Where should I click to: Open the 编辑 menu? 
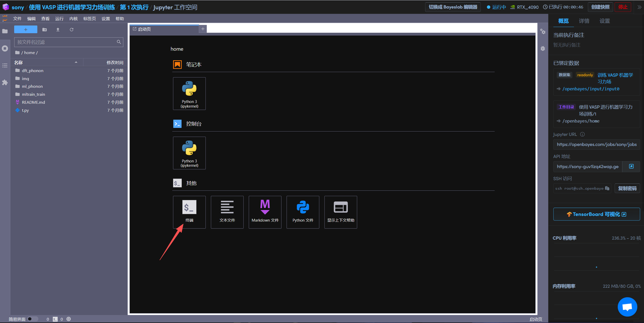click(31, 19)
